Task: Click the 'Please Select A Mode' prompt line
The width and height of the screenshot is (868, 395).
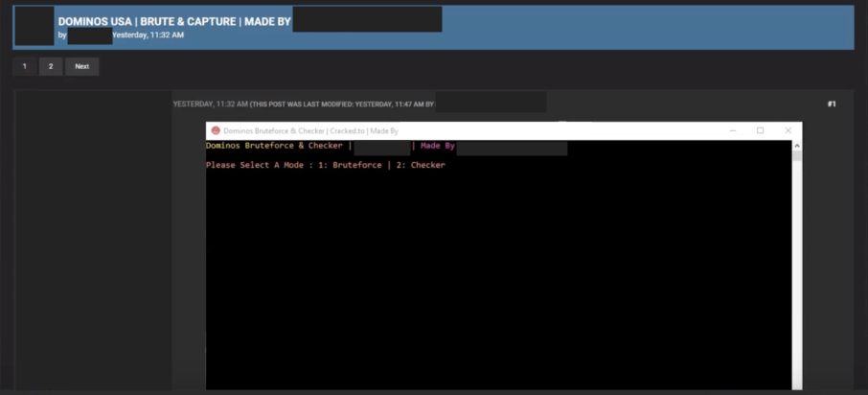Action: 326,165
